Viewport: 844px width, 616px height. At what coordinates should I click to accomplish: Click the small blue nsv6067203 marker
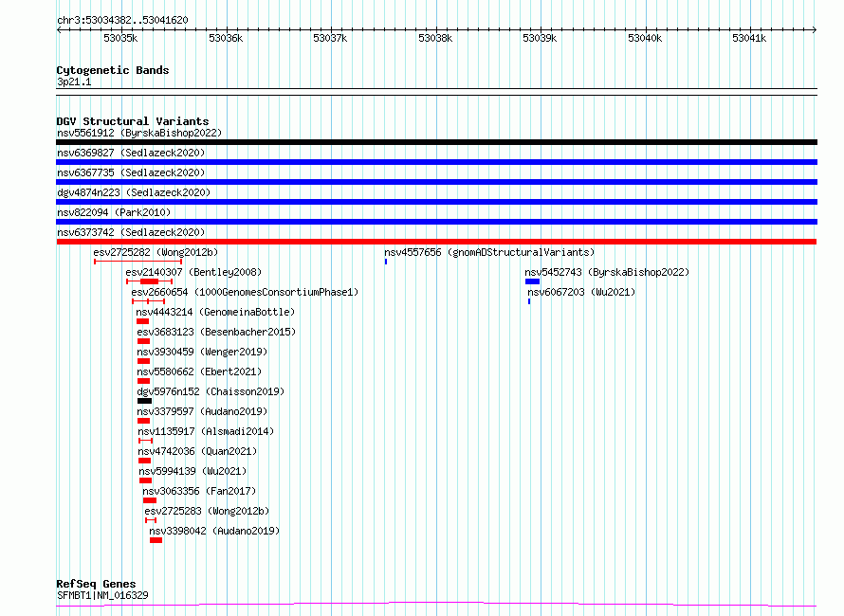point(529,301)
